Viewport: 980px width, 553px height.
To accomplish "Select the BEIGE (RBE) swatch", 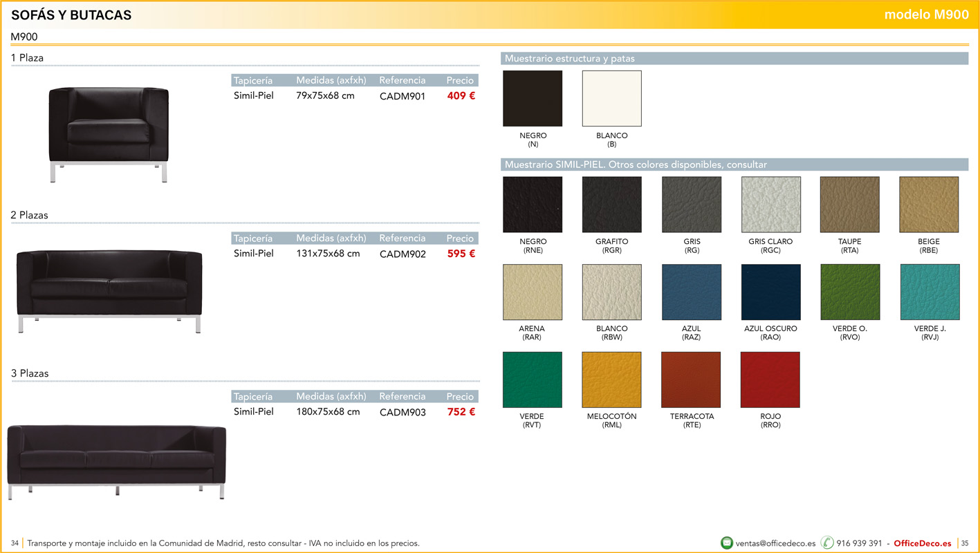I will coord(929,205).
